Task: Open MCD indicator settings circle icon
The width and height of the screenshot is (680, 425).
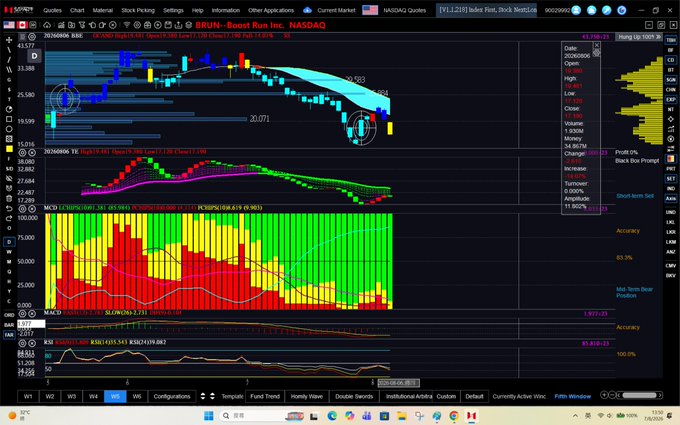Action: pos(22,209)
